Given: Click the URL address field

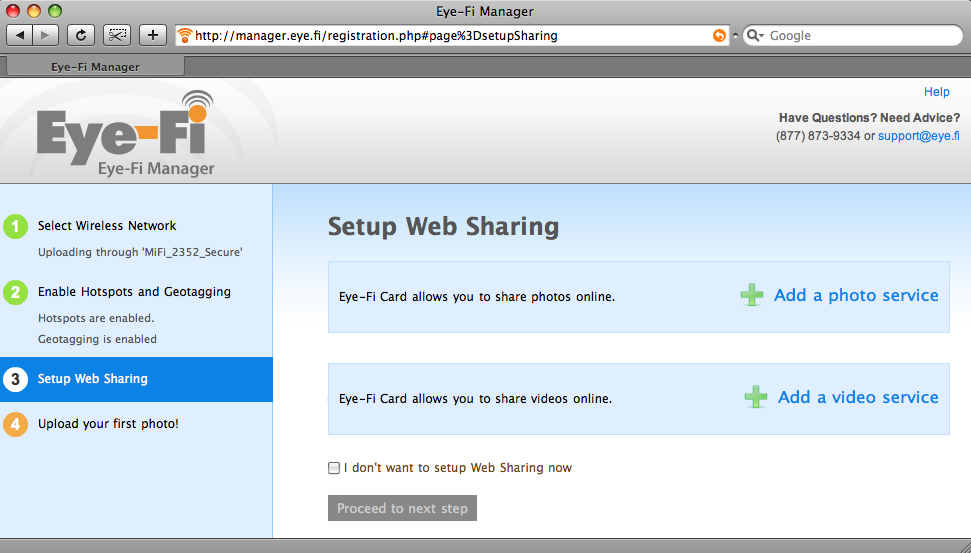Looking at the screenshot, I should click(x=452, y=35).
